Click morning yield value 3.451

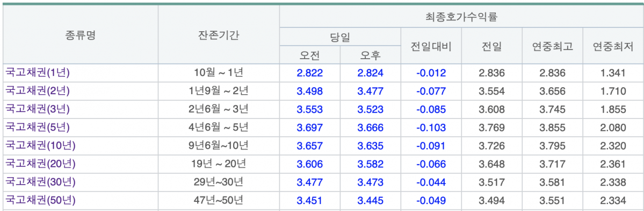(310, 200)
